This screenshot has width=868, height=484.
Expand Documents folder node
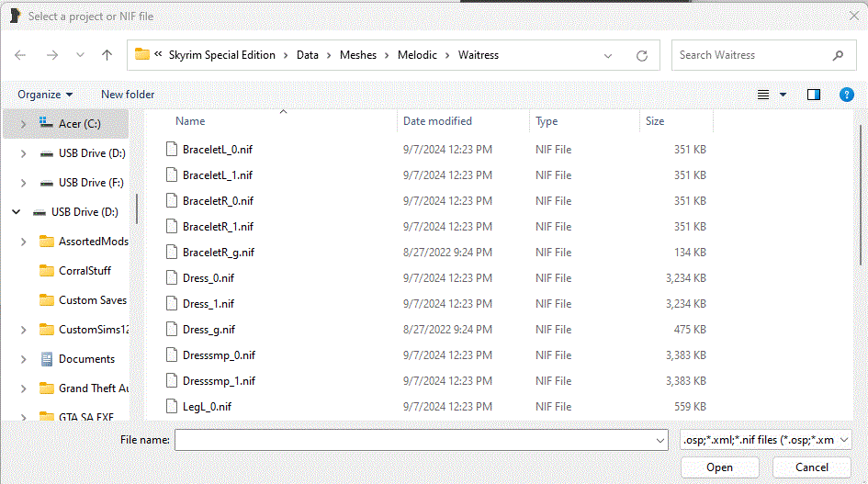tap(23, 359)
